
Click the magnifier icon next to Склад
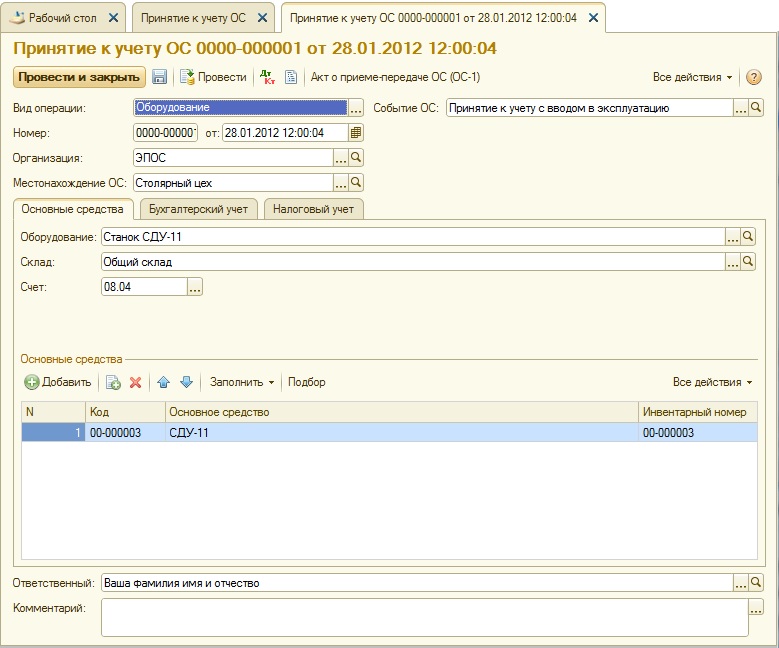click(x=749, y=262)
